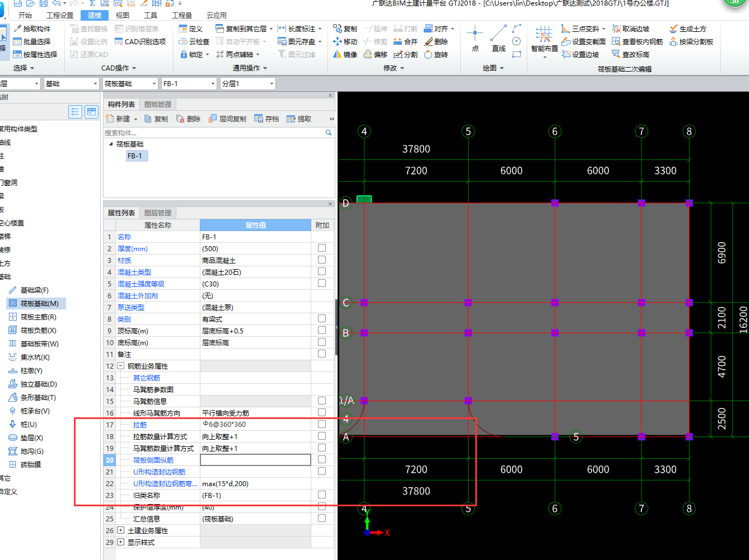
Task: Toggle 附加 checkbox for 拉筋 row
Action: [322, 425]
